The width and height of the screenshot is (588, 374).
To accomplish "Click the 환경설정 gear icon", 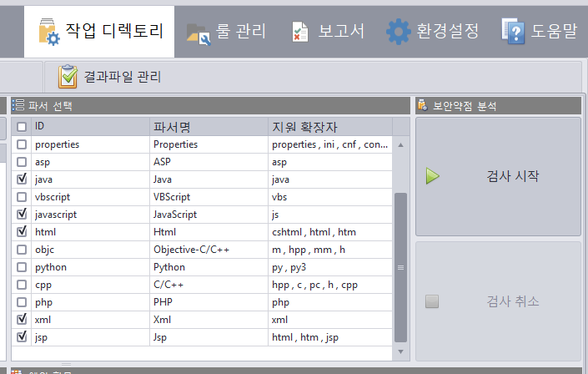I will pos(398,32).
